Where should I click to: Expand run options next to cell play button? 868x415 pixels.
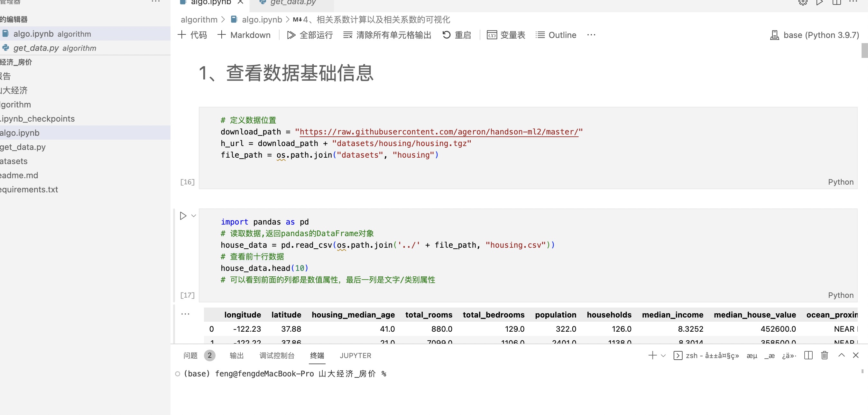coord(194,216)
